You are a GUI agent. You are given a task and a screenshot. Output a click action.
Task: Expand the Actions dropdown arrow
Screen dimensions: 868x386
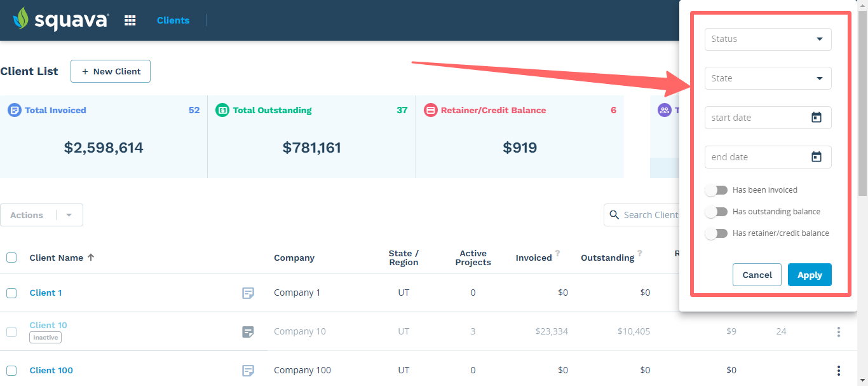tap(69, 214)
